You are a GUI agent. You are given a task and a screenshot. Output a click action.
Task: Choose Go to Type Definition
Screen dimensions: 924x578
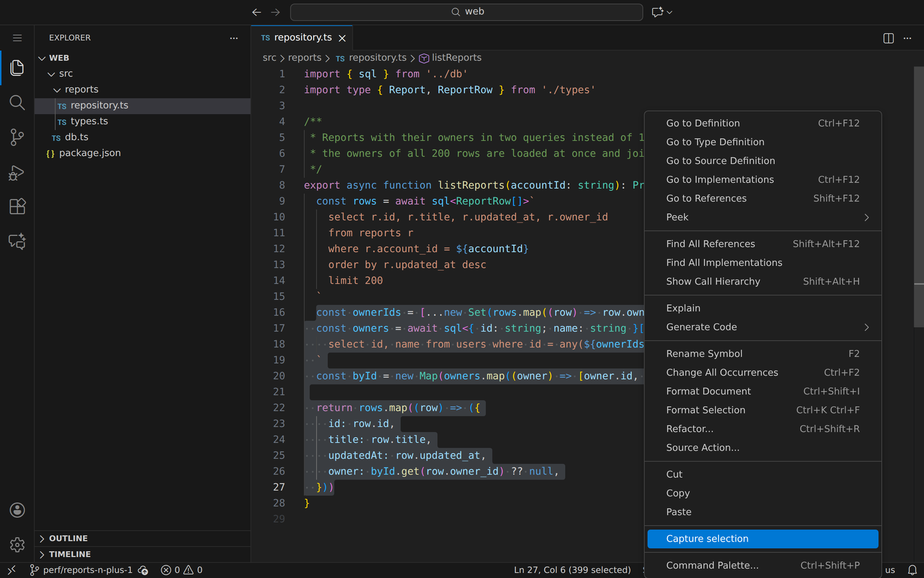click(763, 142)
